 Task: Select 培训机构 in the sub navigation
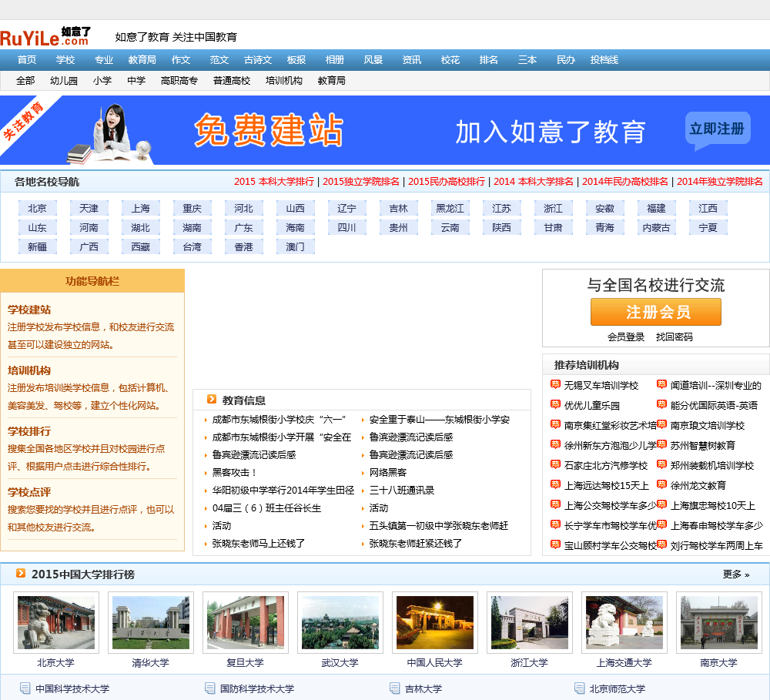pos(284,81)
